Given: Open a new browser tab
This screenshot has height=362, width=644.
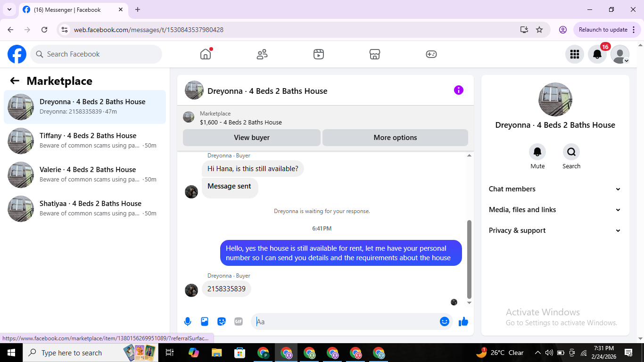Looking at the screenshot, I should pyautogui.click(x=138, y=9).
